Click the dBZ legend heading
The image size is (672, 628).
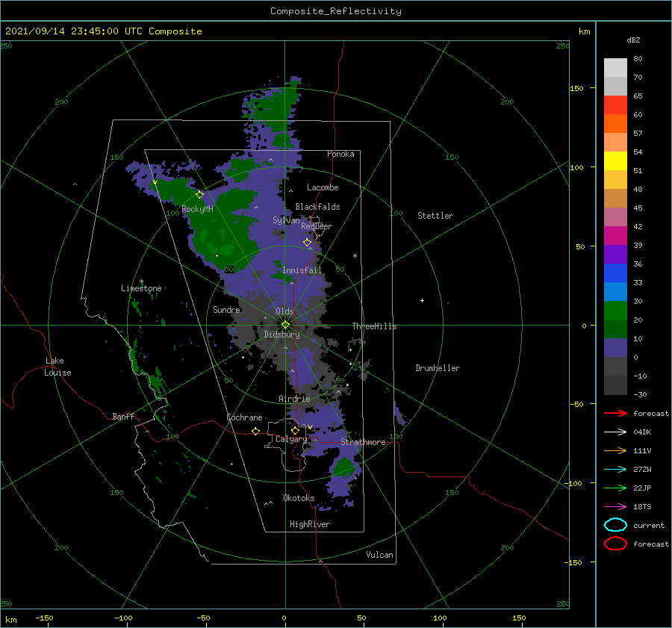[x=633, y=40]
